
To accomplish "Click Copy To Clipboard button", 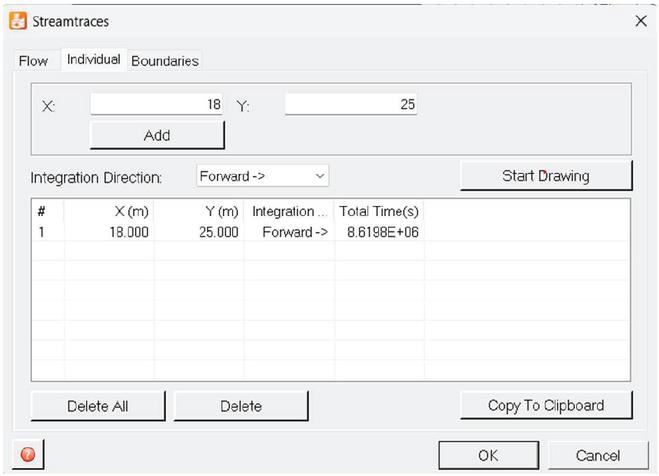I will pos(545,405).
